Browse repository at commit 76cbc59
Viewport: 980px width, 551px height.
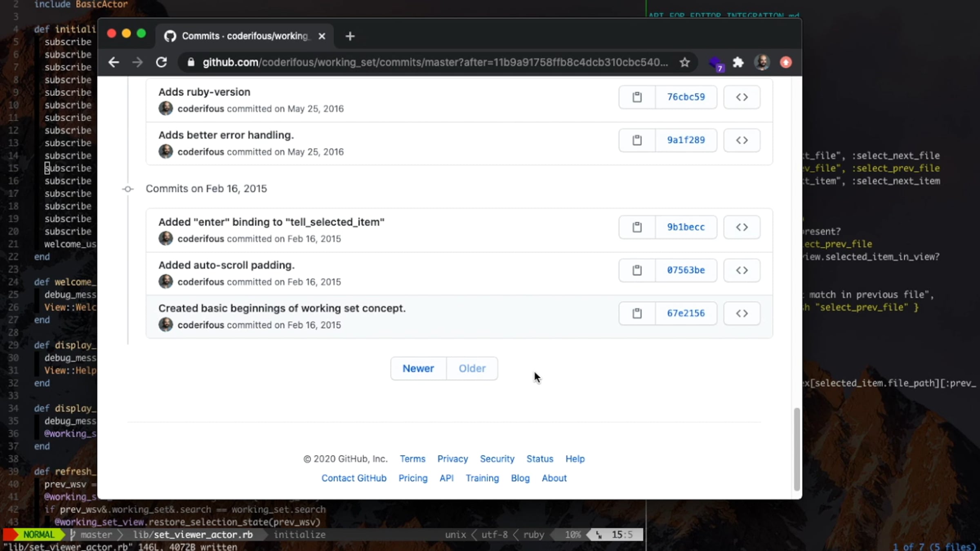tap(742, 97)
